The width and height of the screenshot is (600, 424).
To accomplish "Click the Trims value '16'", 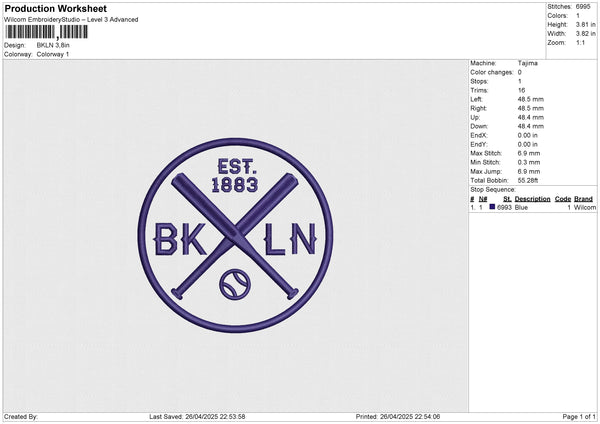I will point(521,90).
